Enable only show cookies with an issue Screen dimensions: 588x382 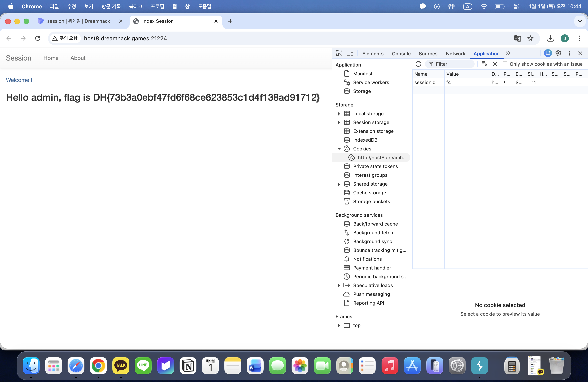(x=505, y=64)
